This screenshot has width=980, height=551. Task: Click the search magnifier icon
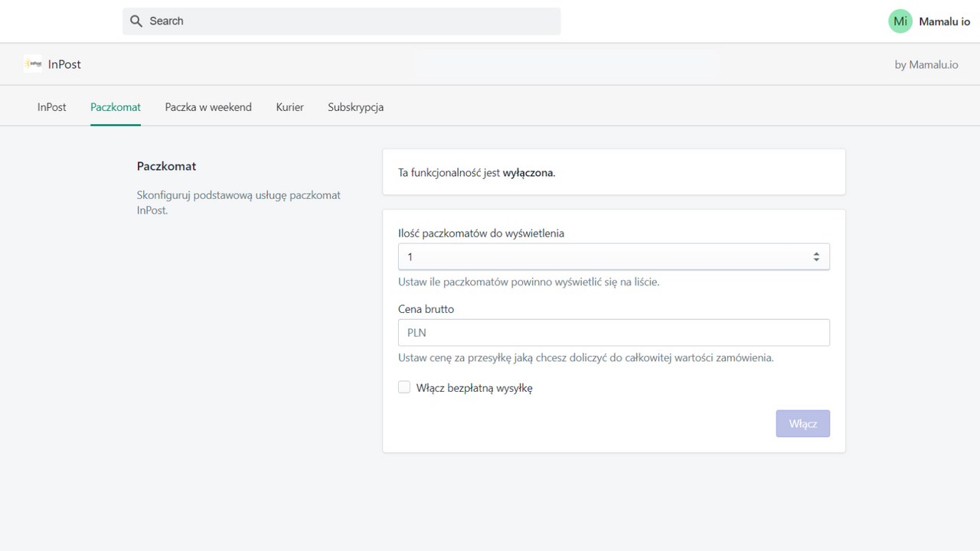point(136,21)
